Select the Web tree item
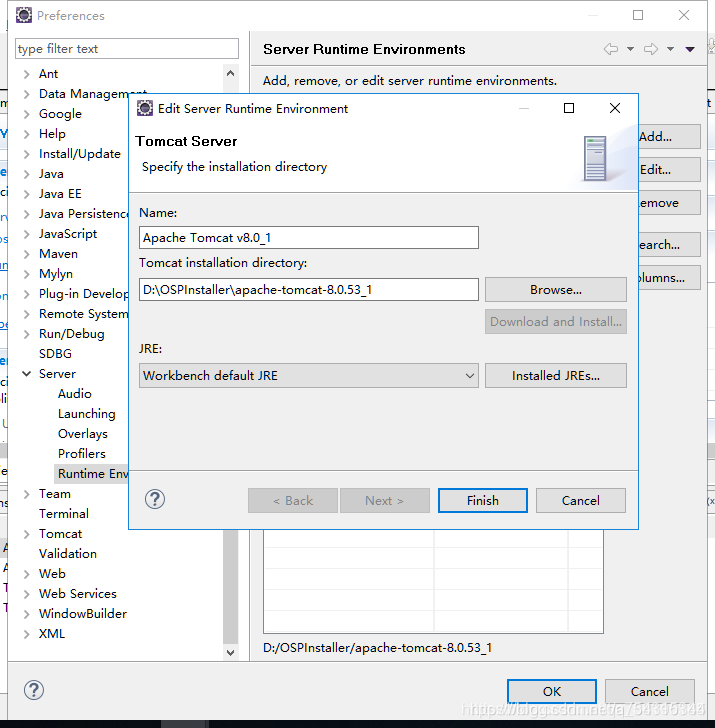 tap(52, 574)
